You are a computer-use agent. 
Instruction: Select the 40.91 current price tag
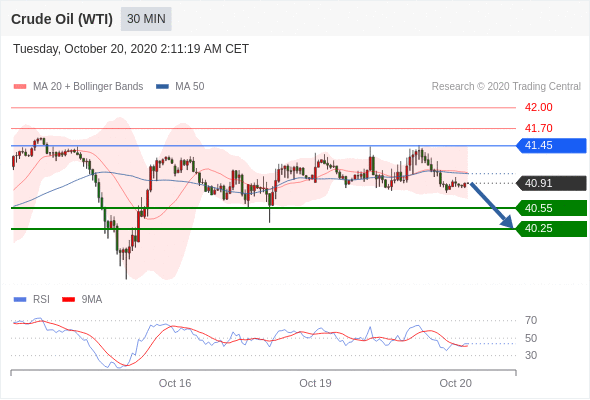551,183
